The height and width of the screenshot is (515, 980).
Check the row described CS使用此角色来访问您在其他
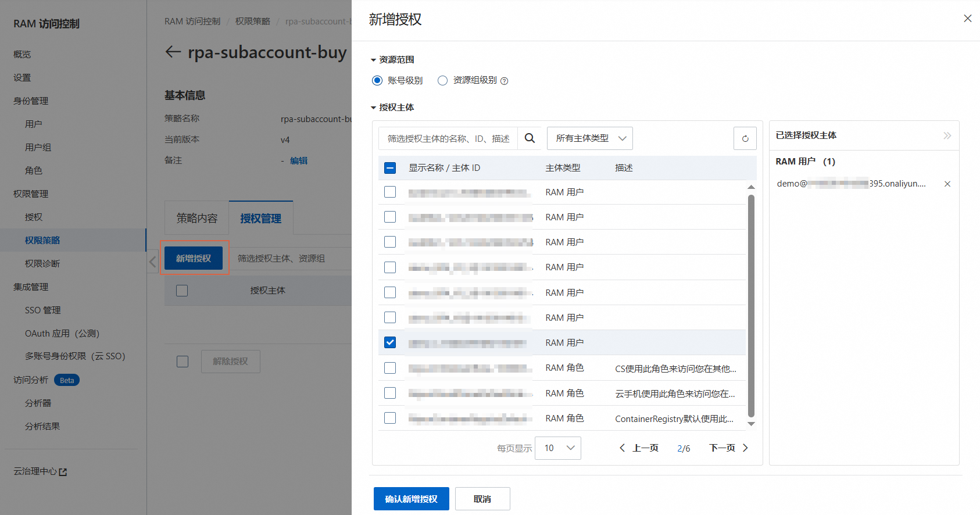point(390,368)
